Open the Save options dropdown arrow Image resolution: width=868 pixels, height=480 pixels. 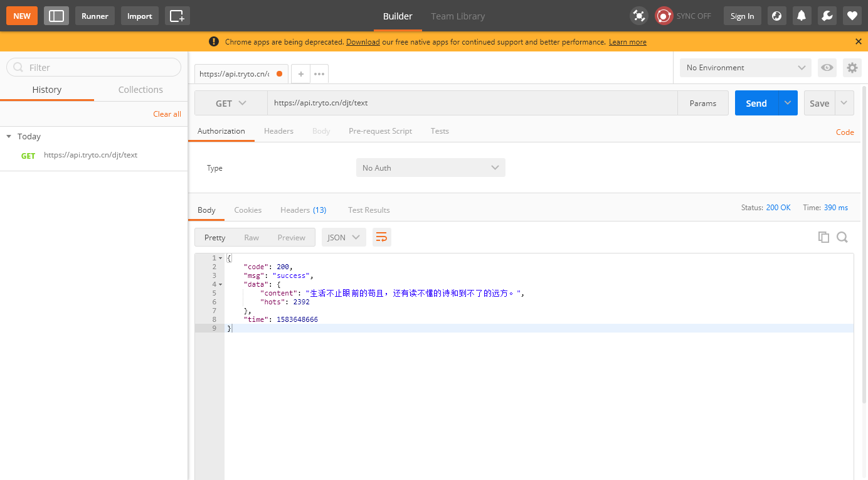pos(844,103)
